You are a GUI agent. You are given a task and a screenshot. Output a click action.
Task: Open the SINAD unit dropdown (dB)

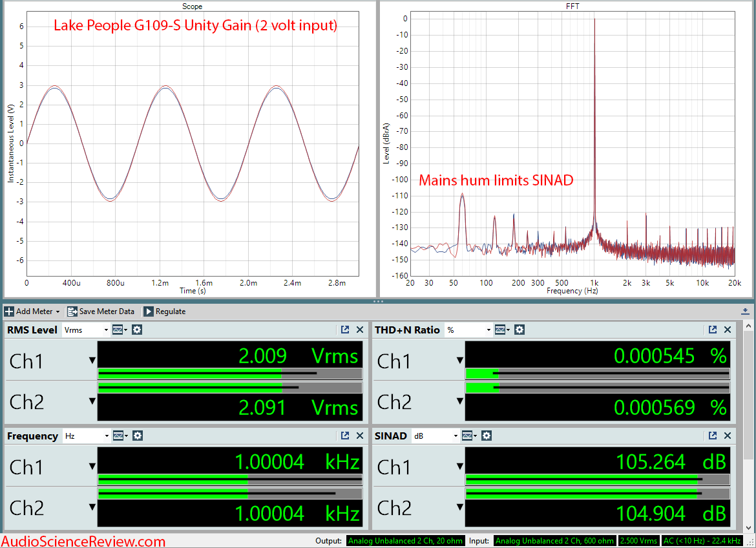pyautogui.click(x=436, y=436)
